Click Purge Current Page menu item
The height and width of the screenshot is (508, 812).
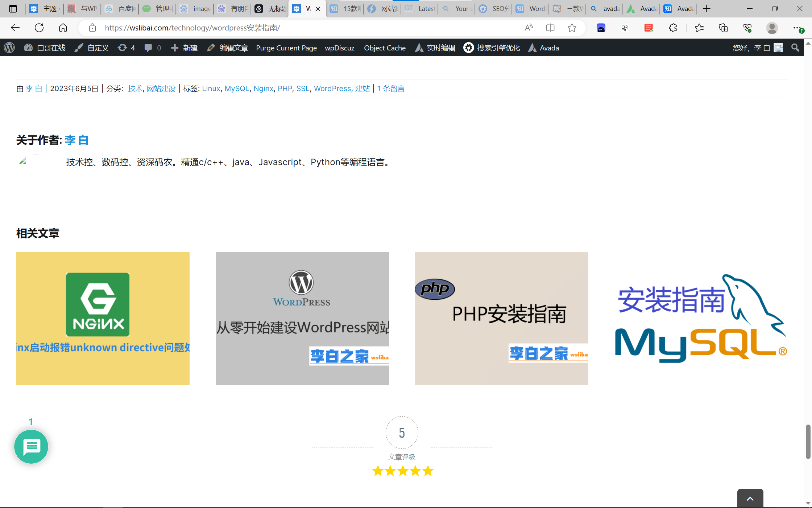[x=286, y=48]
